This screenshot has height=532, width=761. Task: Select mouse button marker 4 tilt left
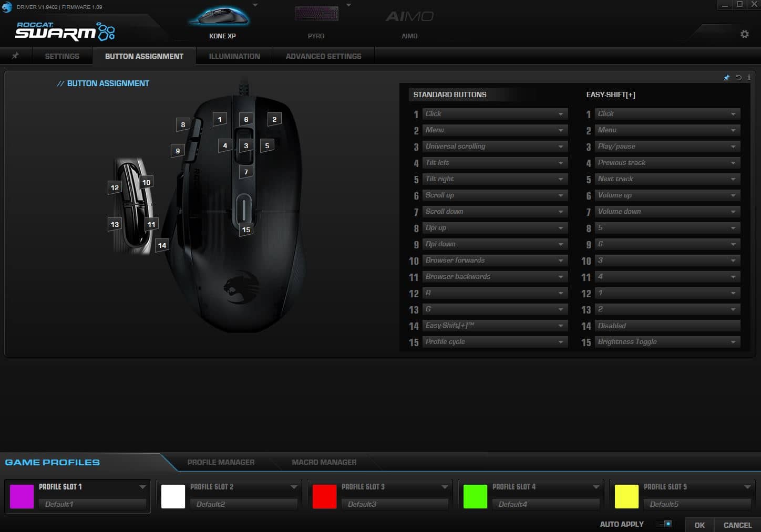click(225, 145)
